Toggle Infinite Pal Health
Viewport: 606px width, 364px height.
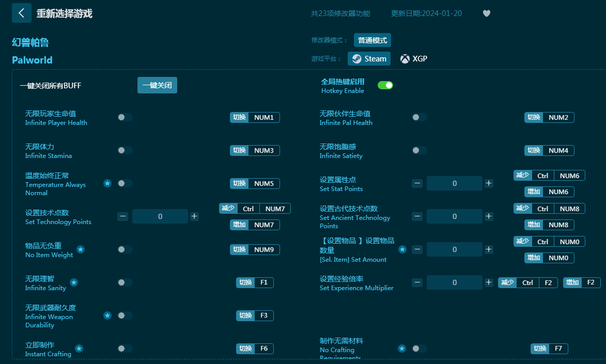point(419,118)
